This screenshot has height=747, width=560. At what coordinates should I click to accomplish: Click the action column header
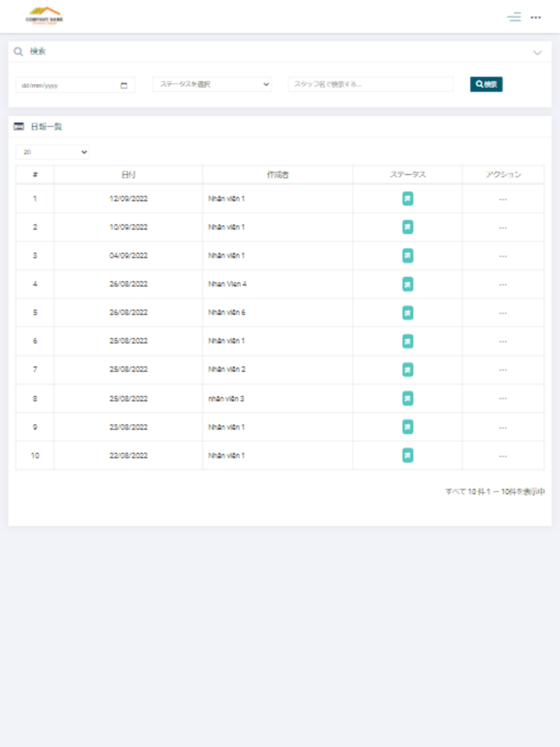pyautogui.click(x=503, y=175)
